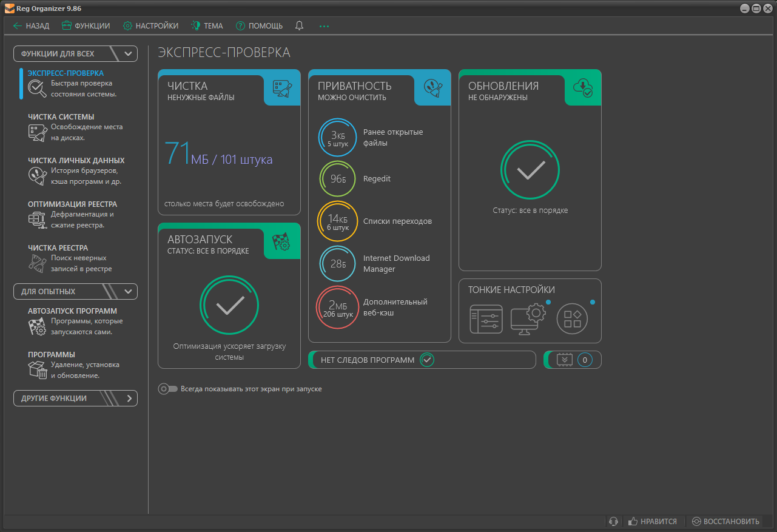Open the three dots overflow menu
The height and width of the screenshot is (532, 777).
tap(324, 26)
